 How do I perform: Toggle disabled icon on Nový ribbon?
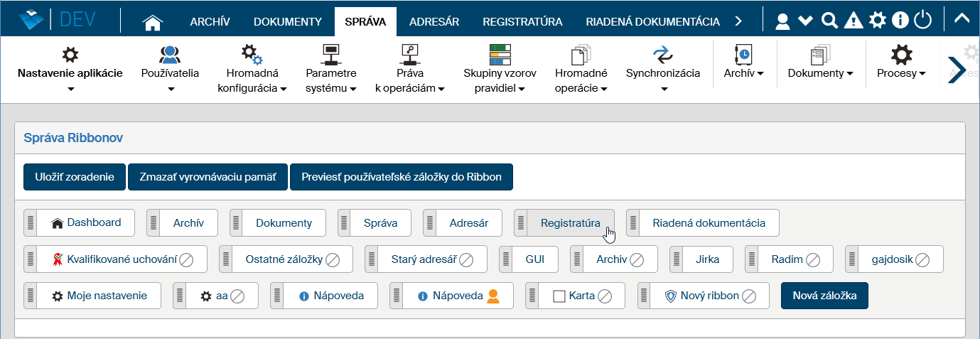pos(750,296)
